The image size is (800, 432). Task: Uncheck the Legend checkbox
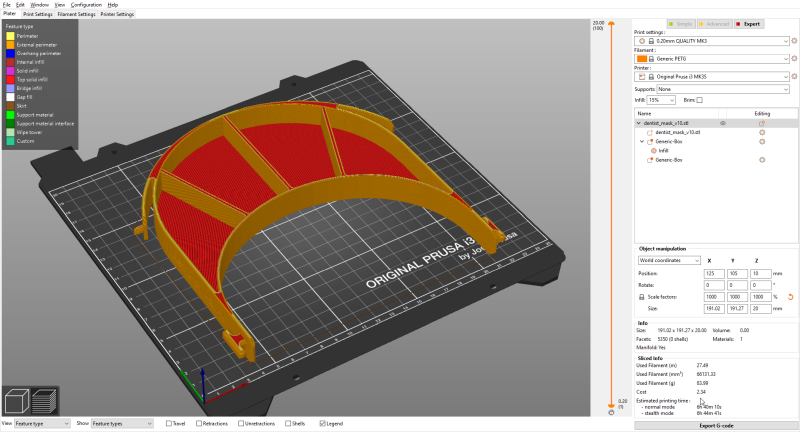pos(322,423)
